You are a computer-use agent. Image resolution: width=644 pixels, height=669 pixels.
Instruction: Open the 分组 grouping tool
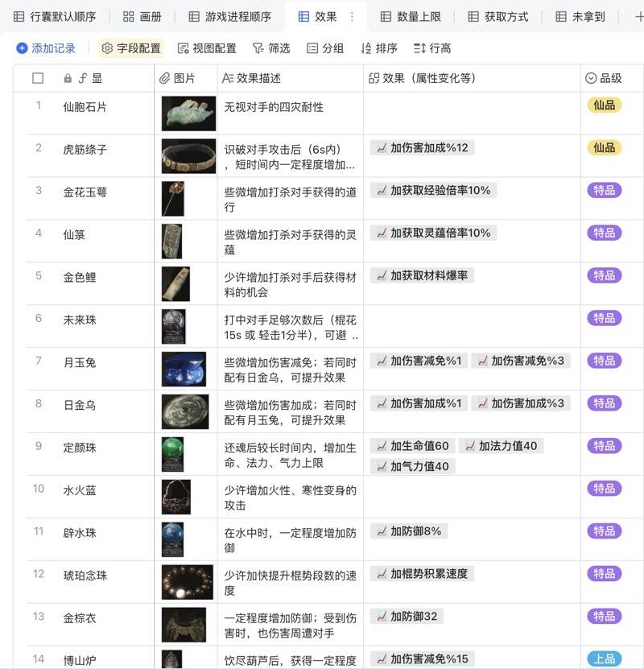[325, 48]
